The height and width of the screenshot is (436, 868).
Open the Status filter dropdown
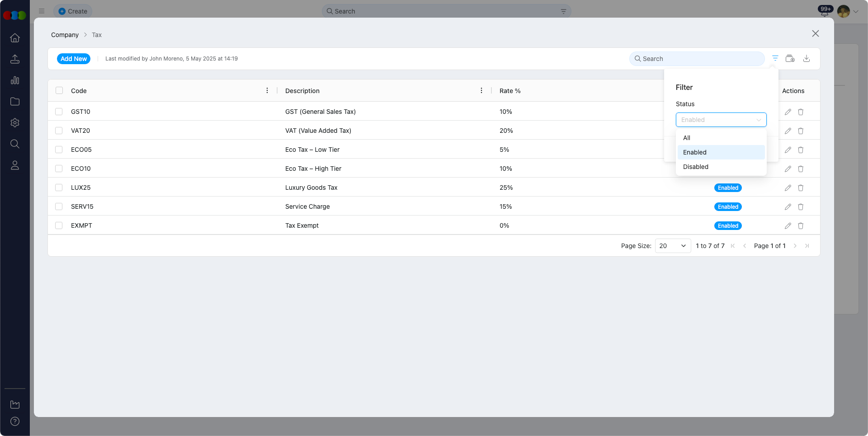[x=721, y=120]
